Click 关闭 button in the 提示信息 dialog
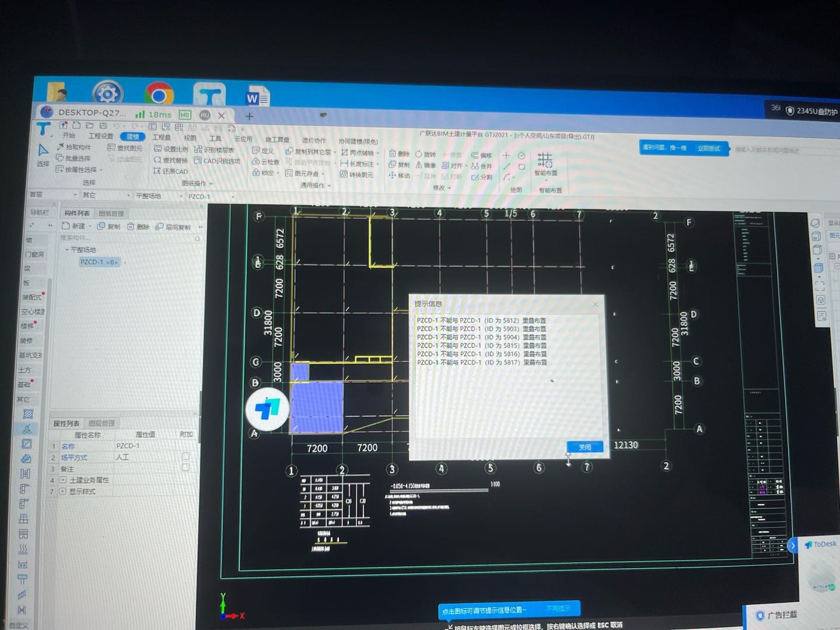 coord(585,447)
